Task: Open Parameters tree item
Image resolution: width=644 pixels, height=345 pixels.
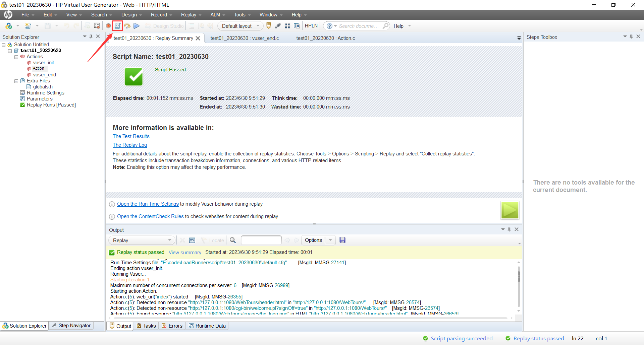Action: (40, 99)
